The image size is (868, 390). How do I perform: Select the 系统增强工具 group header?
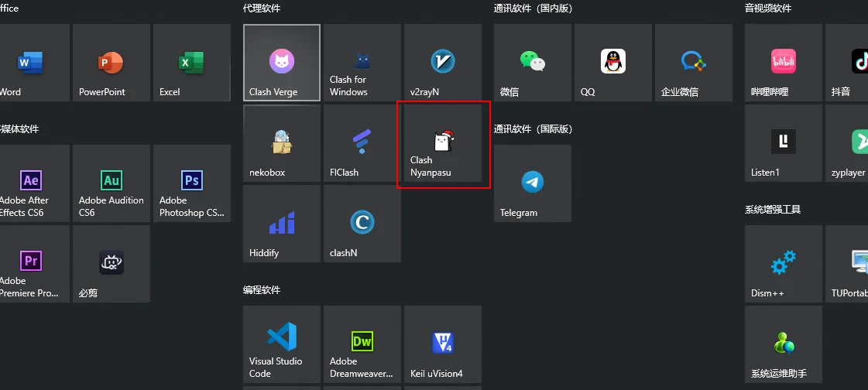pos(773,210)
